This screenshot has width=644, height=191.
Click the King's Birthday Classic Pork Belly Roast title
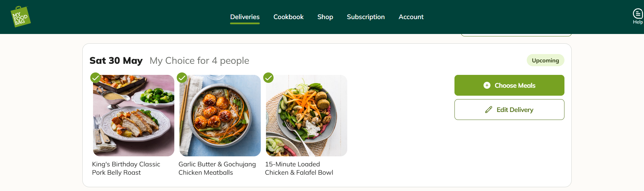click(x=126, y=168)
